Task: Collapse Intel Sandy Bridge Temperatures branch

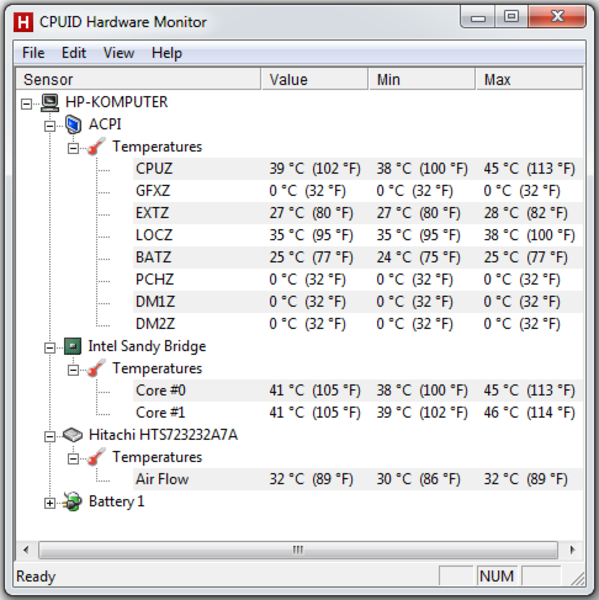Action: tap(73, 370)
